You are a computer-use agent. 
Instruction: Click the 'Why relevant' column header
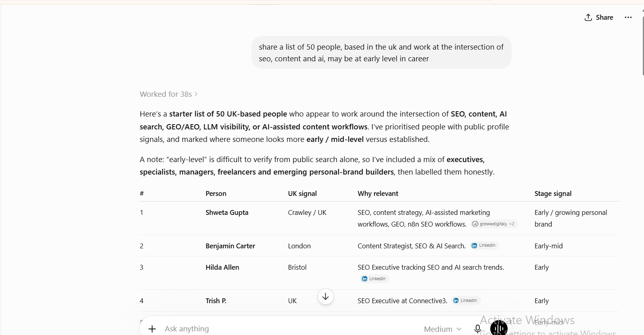click(x=378, y=194)
